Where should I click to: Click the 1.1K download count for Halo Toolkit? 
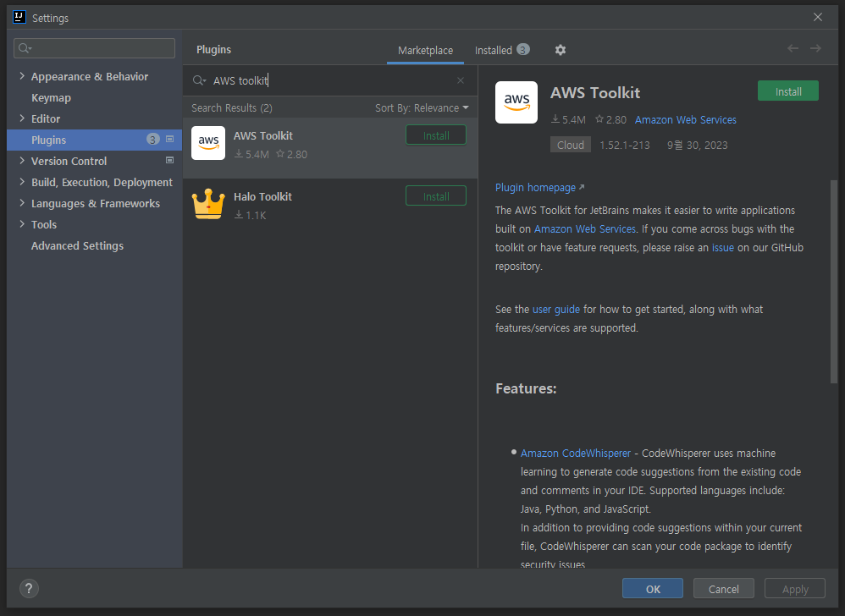point(250,216)
